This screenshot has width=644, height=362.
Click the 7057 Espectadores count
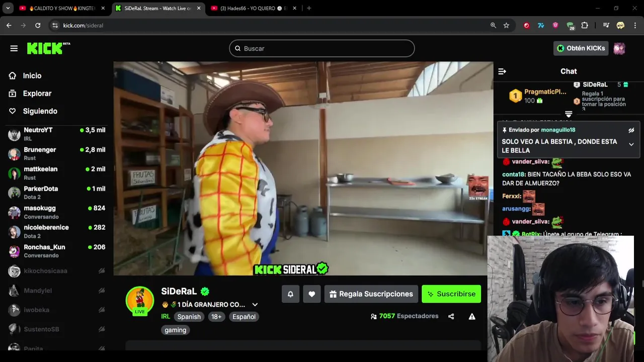click(x=405, y=316)
